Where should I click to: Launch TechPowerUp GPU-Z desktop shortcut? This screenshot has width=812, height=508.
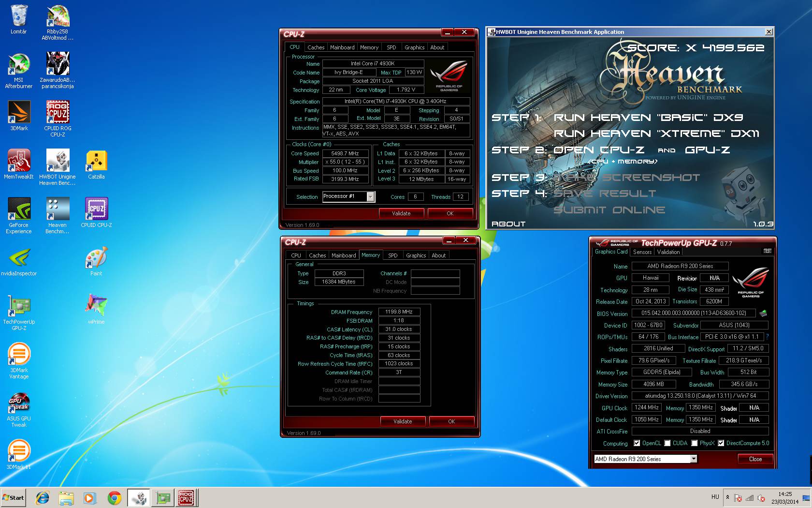click(19, 313)
